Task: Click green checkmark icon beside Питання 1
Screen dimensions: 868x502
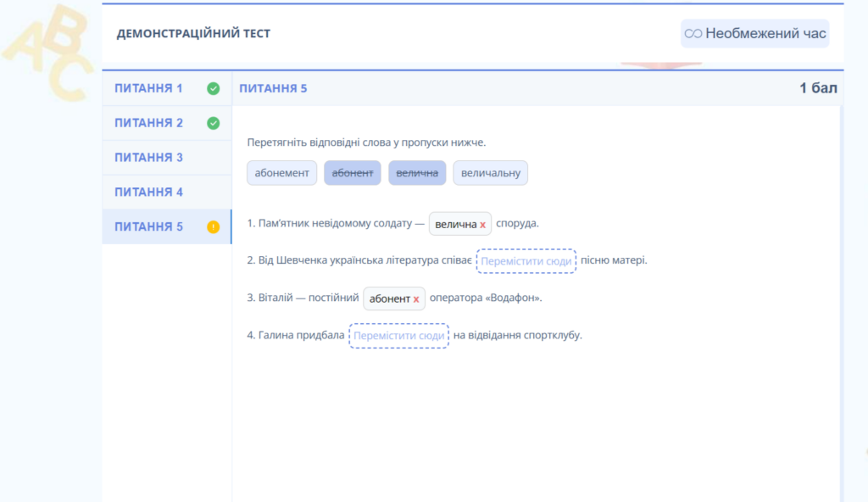Action: click(214, 88)
